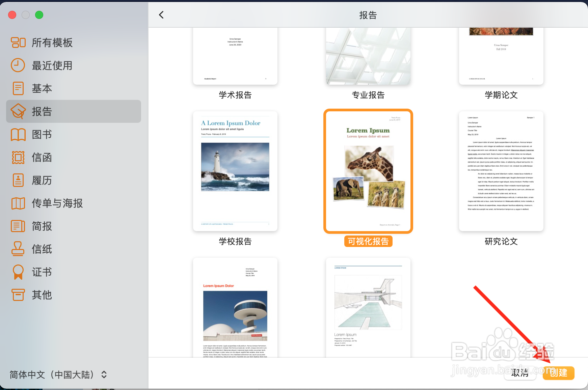
Task: Open the 履历 category
Action: click(x=42, y=180)
